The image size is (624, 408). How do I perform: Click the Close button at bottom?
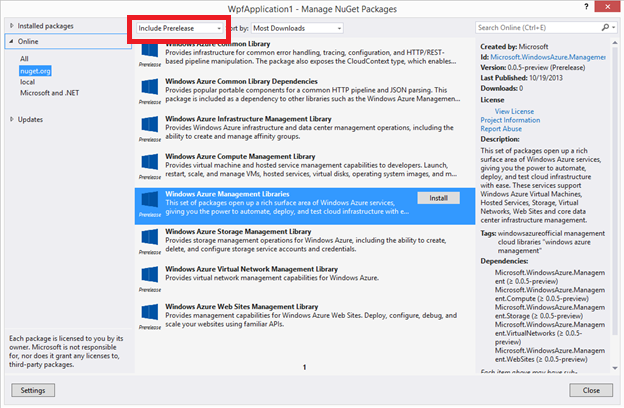coord(591,390)
